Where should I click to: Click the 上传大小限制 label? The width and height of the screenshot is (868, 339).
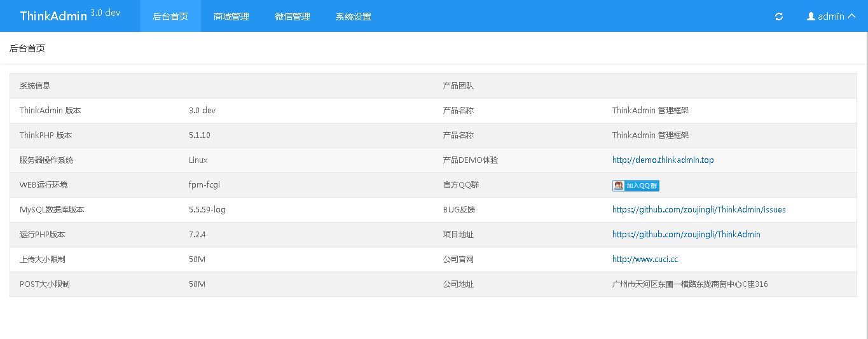point(42,259)
